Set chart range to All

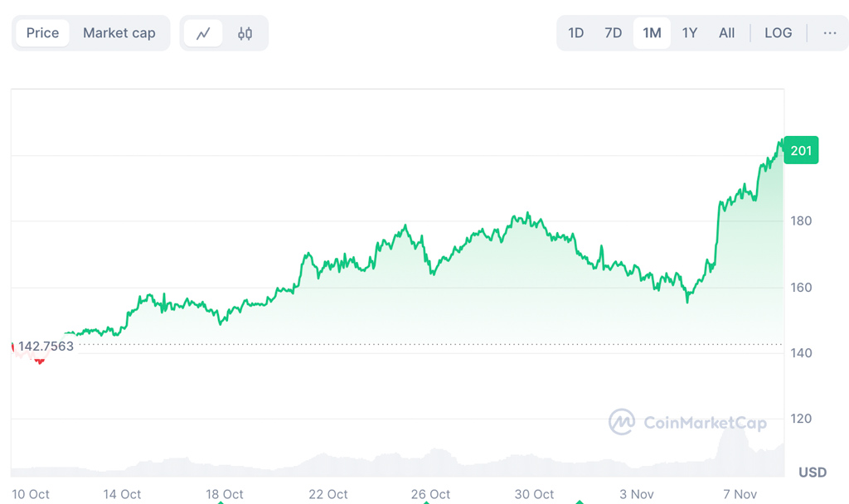click(x=726, y=33)
